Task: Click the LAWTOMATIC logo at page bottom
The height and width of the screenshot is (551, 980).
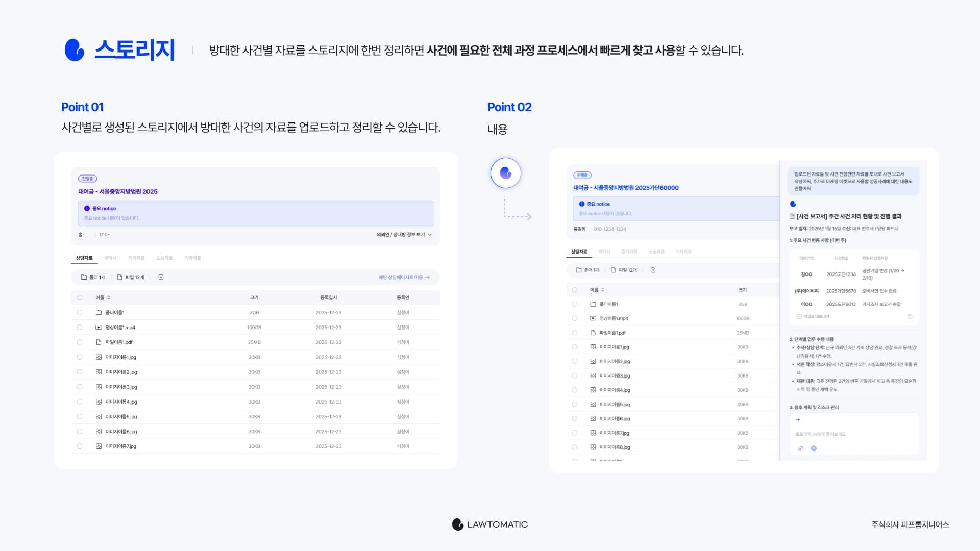Action: coord(489,524)
